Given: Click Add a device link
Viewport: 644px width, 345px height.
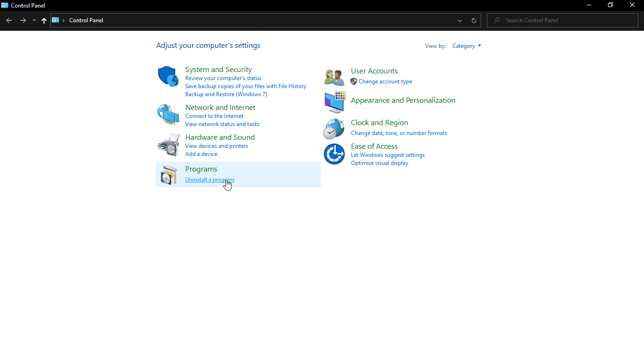Looking at the screenshot, I should pos(201,154).
